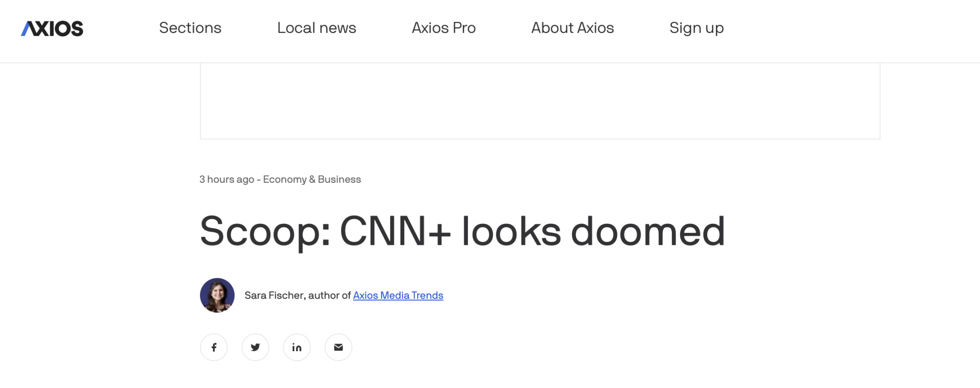The width and height of the screenshot is (980, 388).
Task: Click Sara Fischer's profile photo
Action: click(x=217, y=295)
